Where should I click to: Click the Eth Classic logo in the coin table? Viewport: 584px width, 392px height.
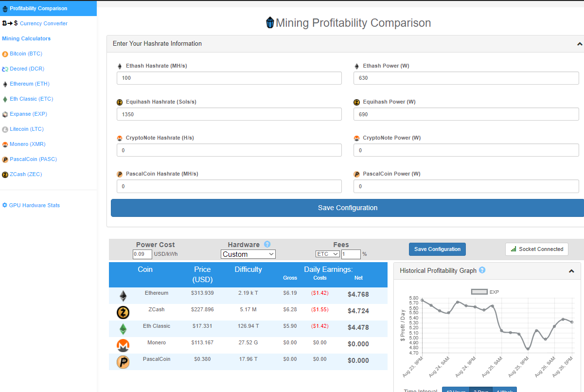tap(123, 329)
